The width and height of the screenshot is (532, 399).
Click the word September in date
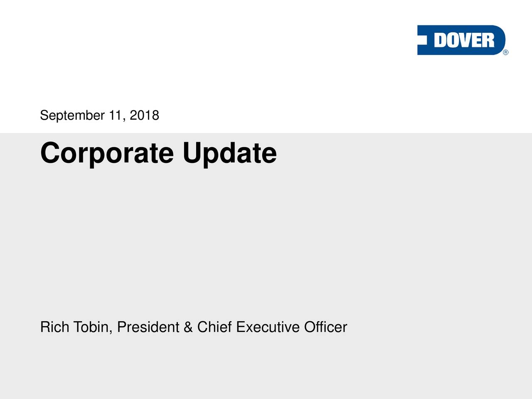pos(72,116)
